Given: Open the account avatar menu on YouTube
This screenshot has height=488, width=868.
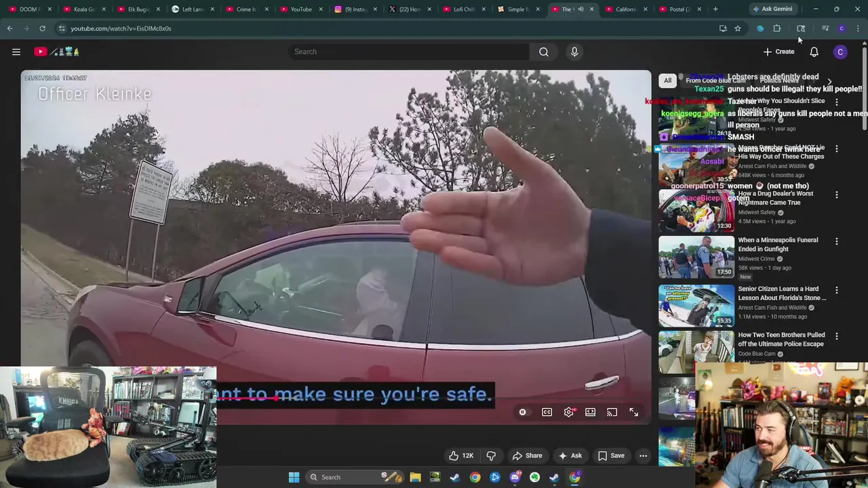Looking at the screenshot, I should [840, 52].
